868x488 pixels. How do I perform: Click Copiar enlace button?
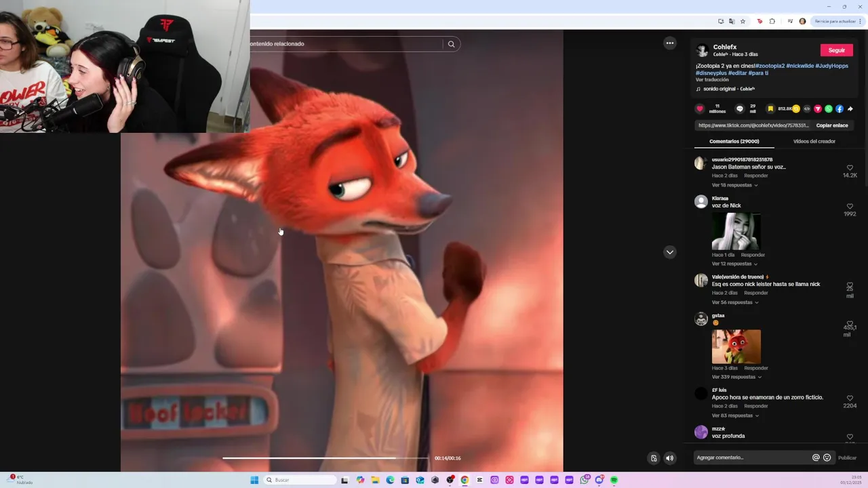click(832, 125)
